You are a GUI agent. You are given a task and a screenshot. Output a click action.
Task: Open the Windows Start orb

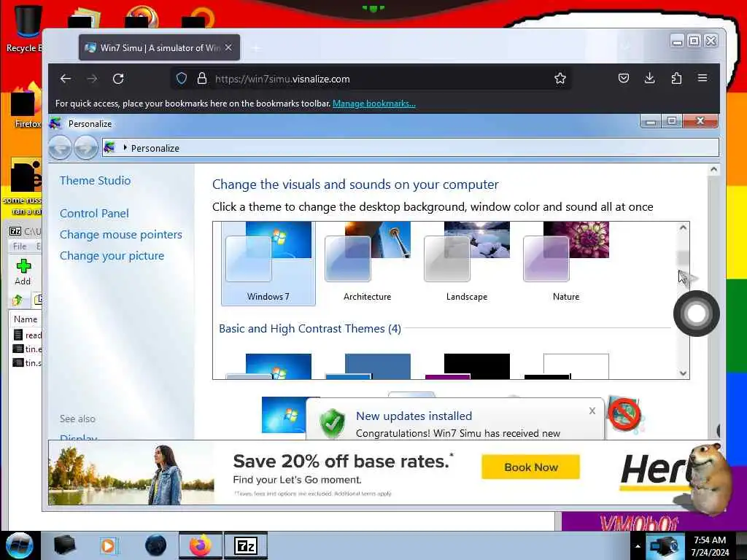pos(19,545)
